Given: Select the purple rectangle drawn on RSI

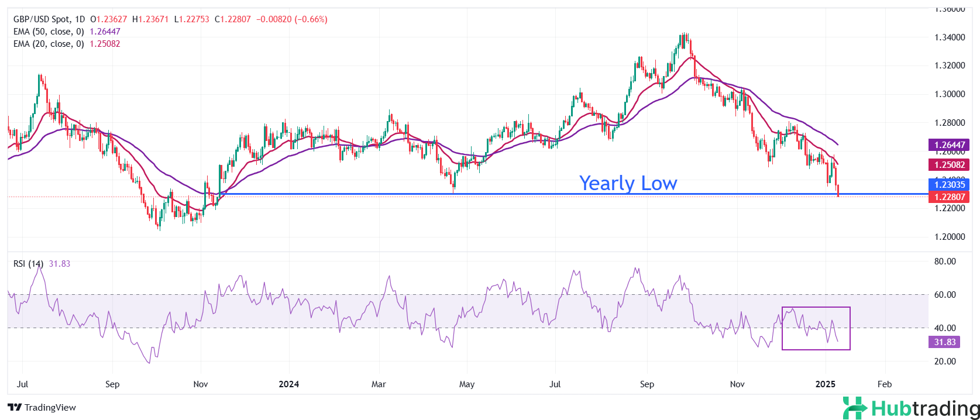Looking at the screenshot, I should [816, 308].
